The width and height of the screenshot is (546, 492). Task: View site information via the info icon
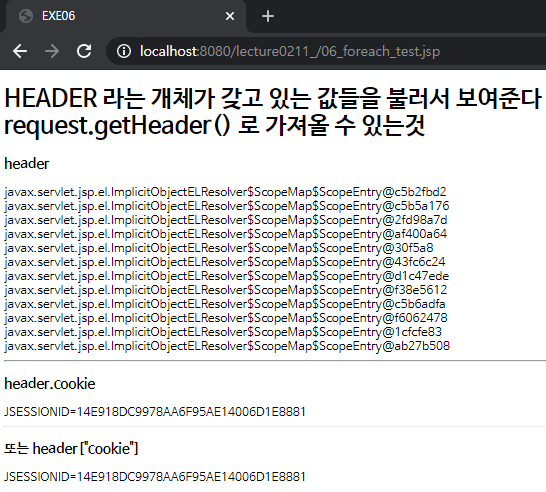coord(124,52)
